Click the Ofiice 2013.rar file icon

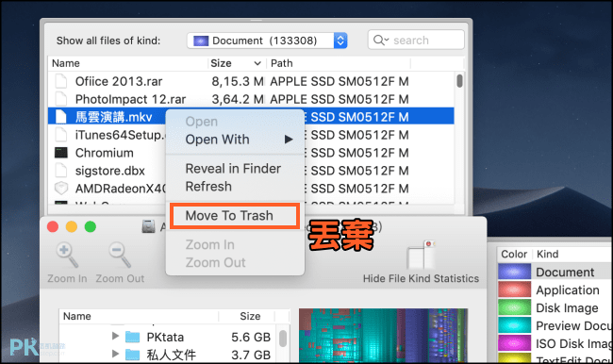[61, 81]
